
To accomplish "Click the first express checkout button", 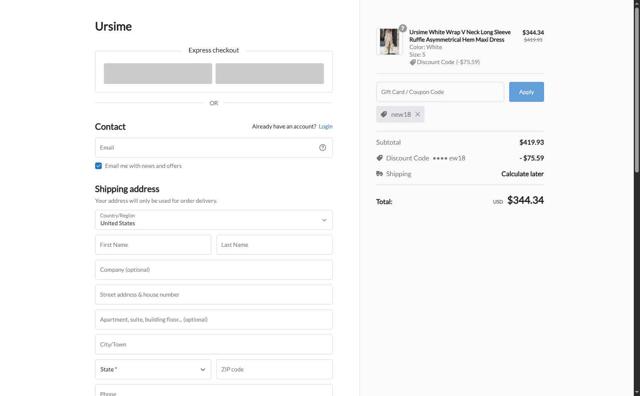I will 158,73.
